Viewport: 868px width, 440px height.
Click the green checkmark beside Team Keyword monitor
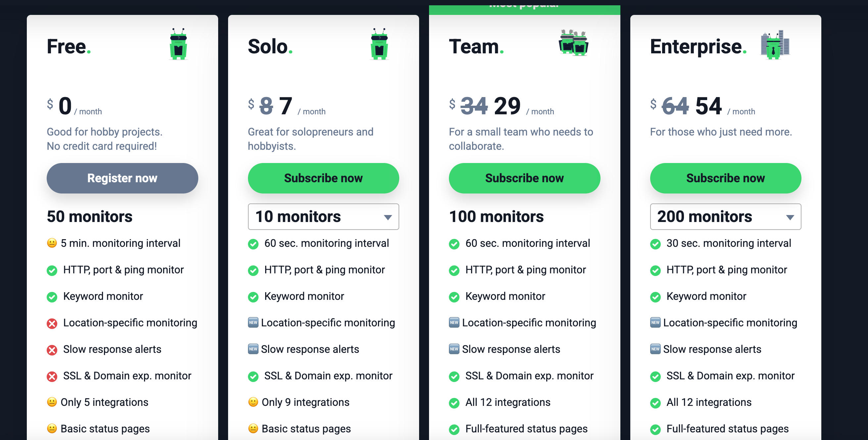454,297
